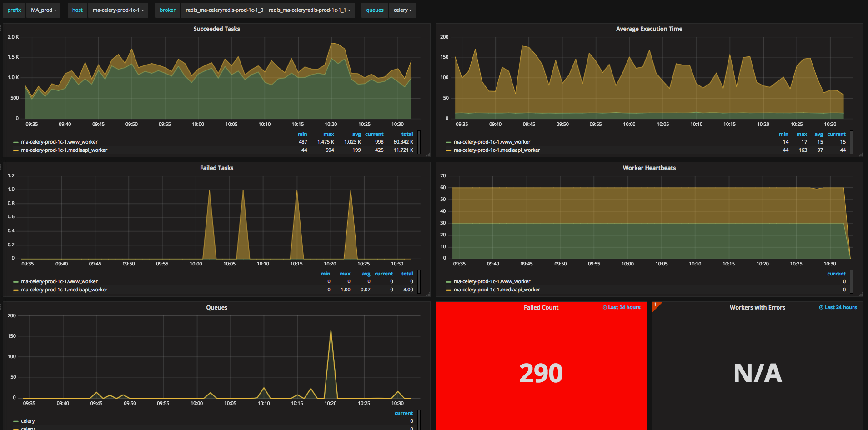The height and width of the screenshot is (430, 868).
Task: Sort Succeeded Tasks legend by the max column
Action: coord(328,134)
